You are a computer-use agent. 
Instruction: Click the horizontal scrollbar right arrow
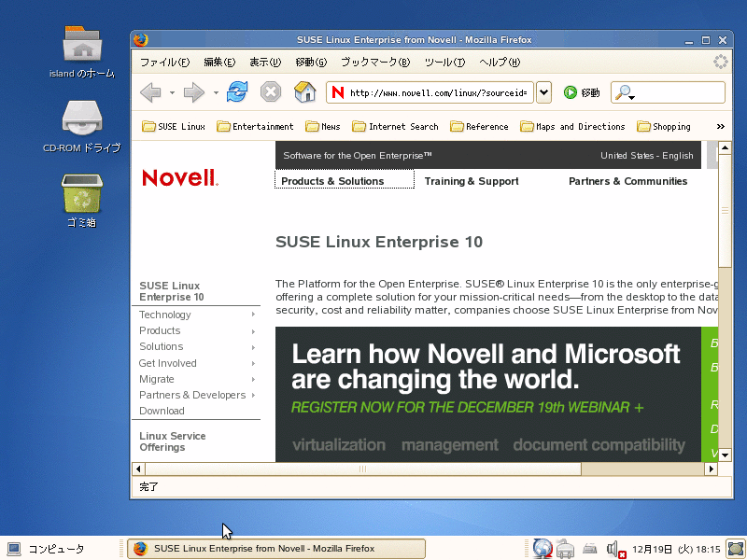click(x=712, y=469)
